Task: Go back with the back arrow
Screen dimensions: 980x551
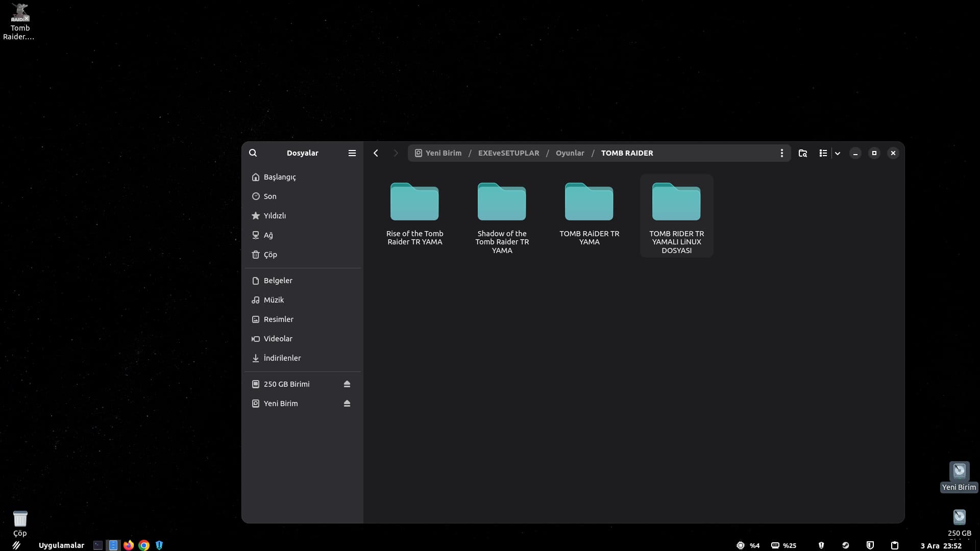Action: pos(376,153)
